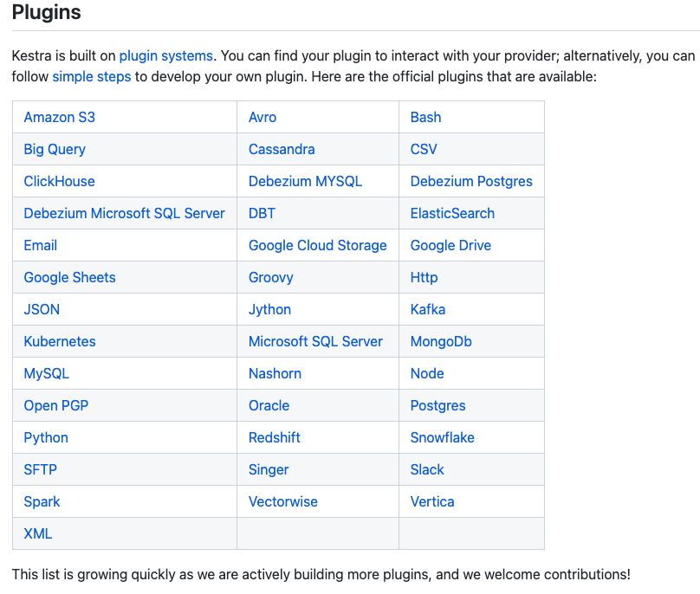This screenshot has width=700, height=594.
Task: Open the plugin systems link
Action: (165, 55)
